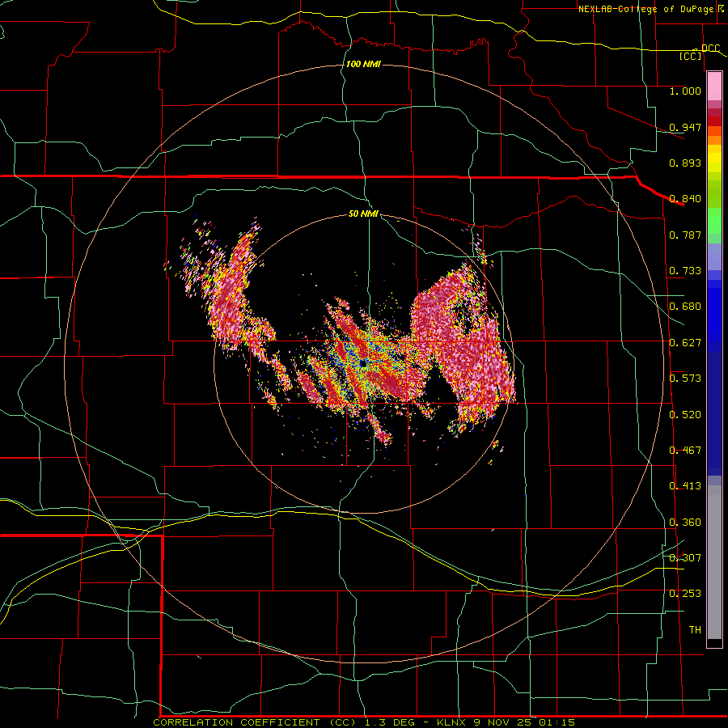Pick the light pink top segment of color bar

click(x=714, y=87)
